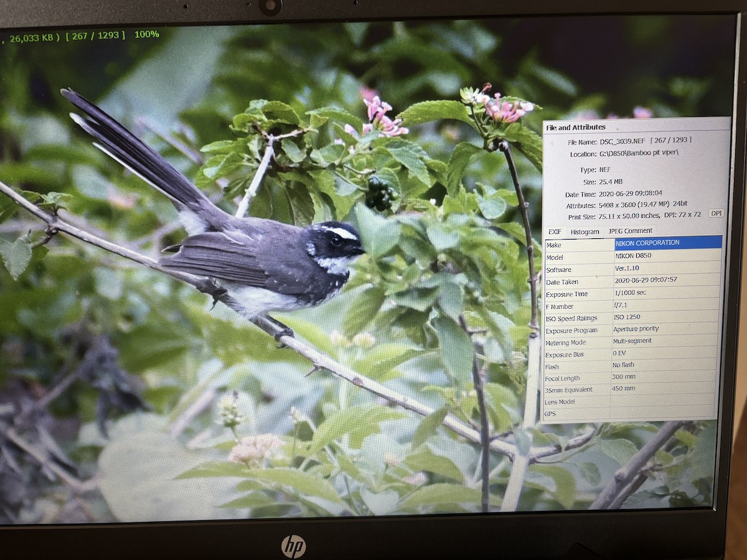This screenshot has width=747, height=560.
Task: Click the Metering Mode Multi-segment row
Action: click(x=633, y=341)
